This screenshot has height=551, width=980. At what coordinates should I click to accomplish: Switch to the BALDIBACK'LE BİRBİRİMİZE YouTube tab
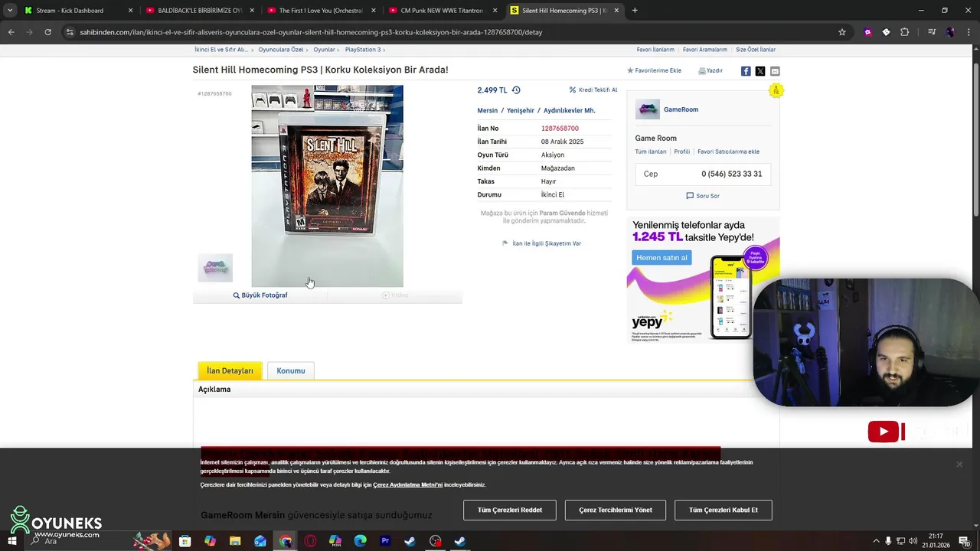point(199,11)
